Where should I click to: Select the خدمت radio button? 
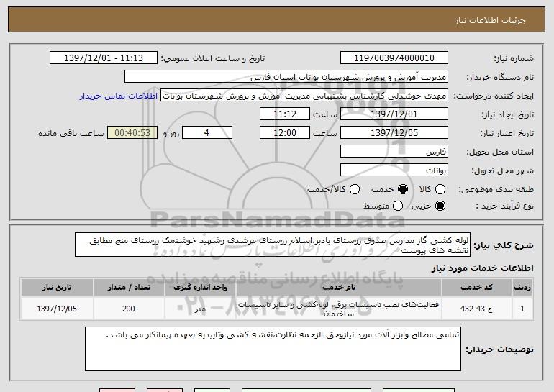pos(403,189)
